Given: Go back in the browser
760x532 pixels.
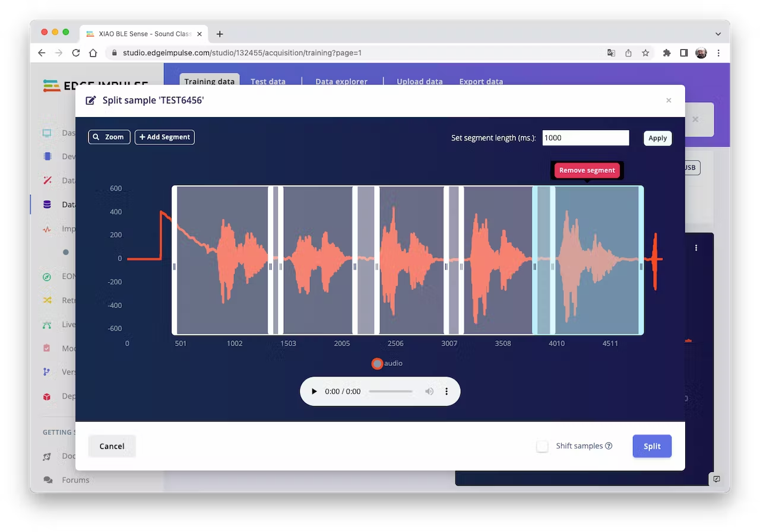Looking at the screenshot, I should (x=42, y=53).
